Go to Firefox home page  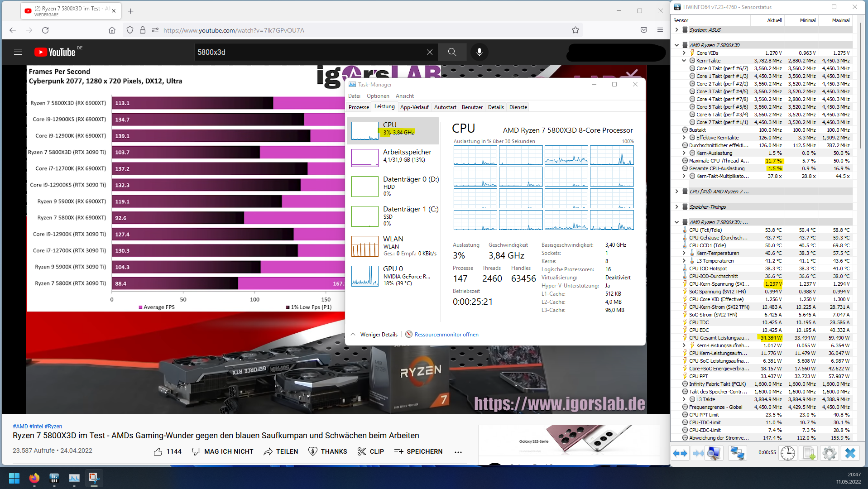tap(112, 30)
